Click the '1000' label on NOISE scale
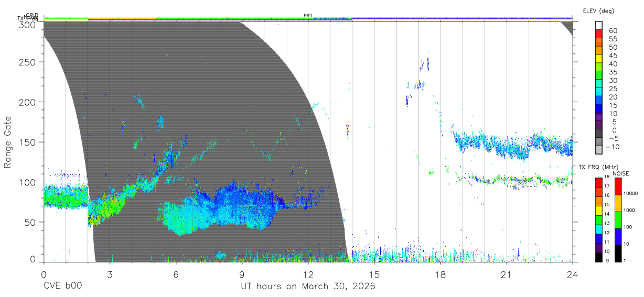The height and width of the screenshot is (297, 644). [630, 210]
